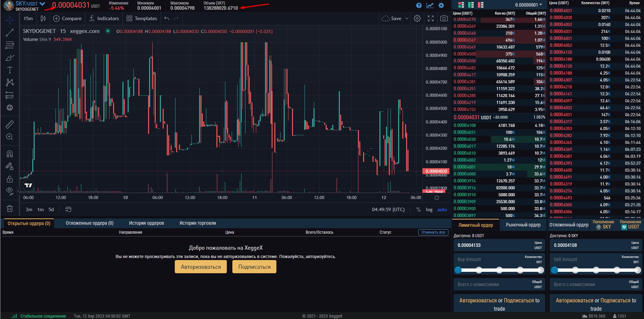
Task: Click the buy price field 0.00004153
Action: [x=499, y=245]
